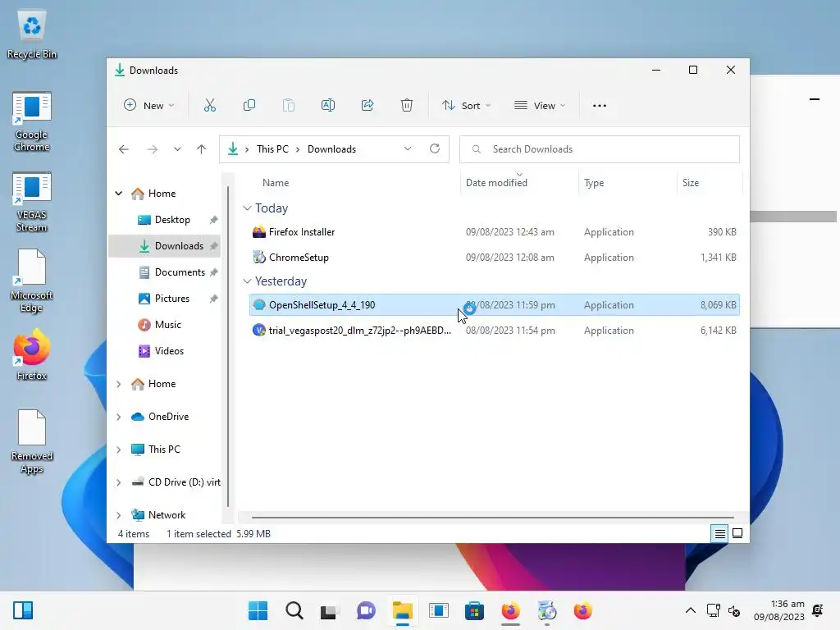
Task: Select the trial_vegaspost20 installer file
Action: (495, 331)
